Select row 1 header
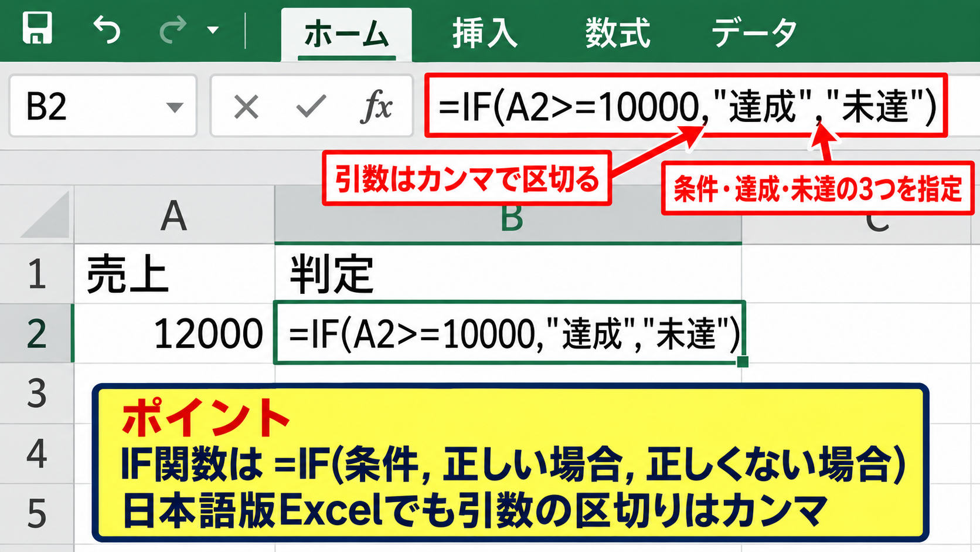 36,274
